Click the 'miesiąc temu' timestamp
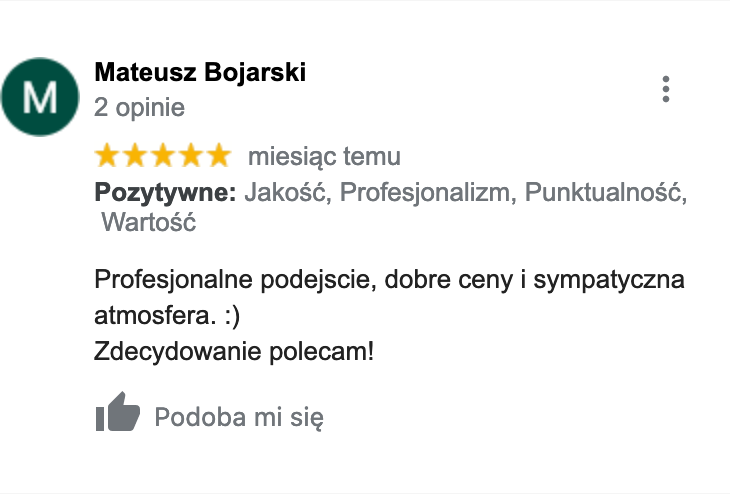The width and height of the screenshot is (730, 494). tap(324, 156)
